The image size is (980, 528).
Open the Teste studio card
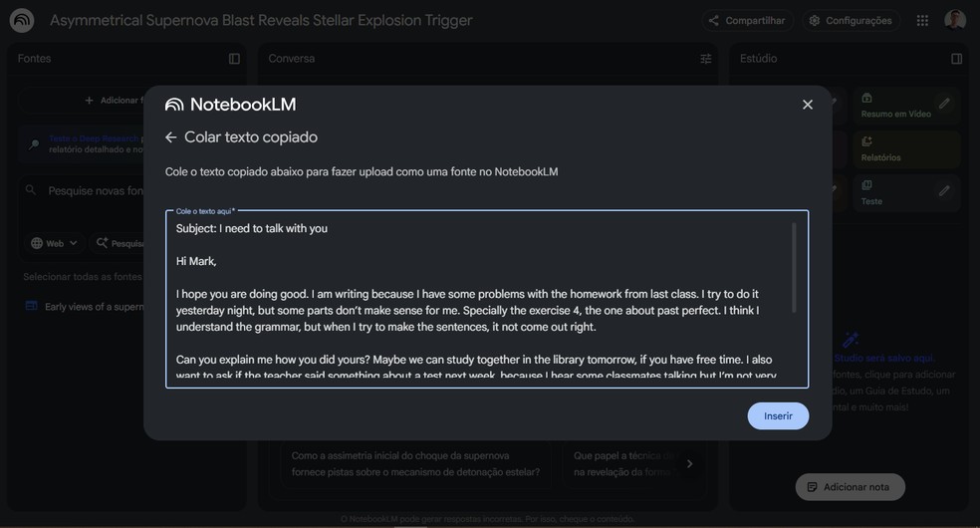891,192
